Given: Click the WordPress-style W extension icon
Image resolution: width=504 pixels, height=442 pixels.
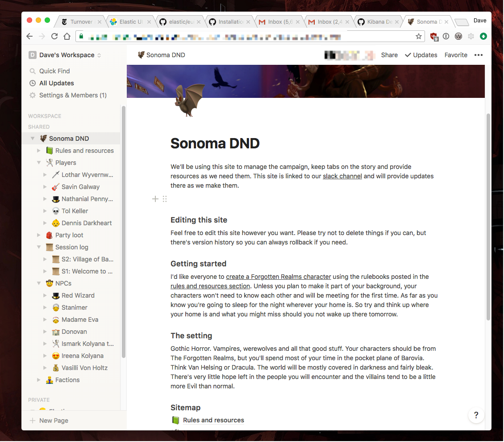Looking at the screenshot, I should [458, 36].
